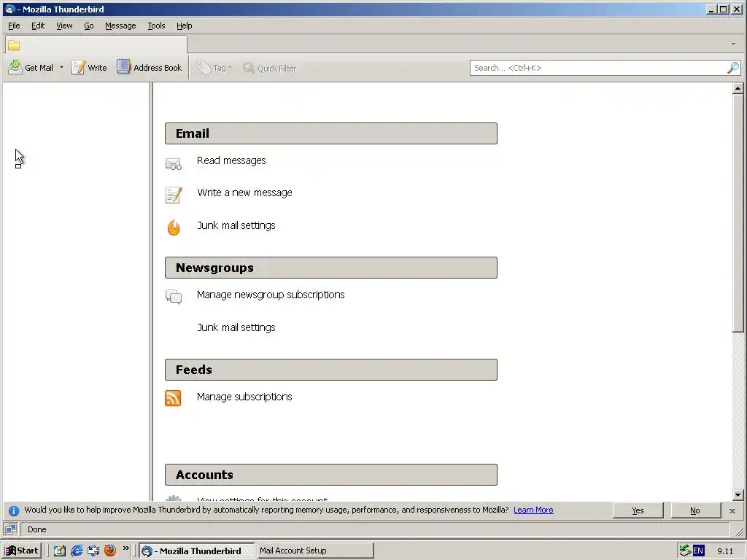Open the Get Mail dropdown arrow

click(x=61, y=68)
